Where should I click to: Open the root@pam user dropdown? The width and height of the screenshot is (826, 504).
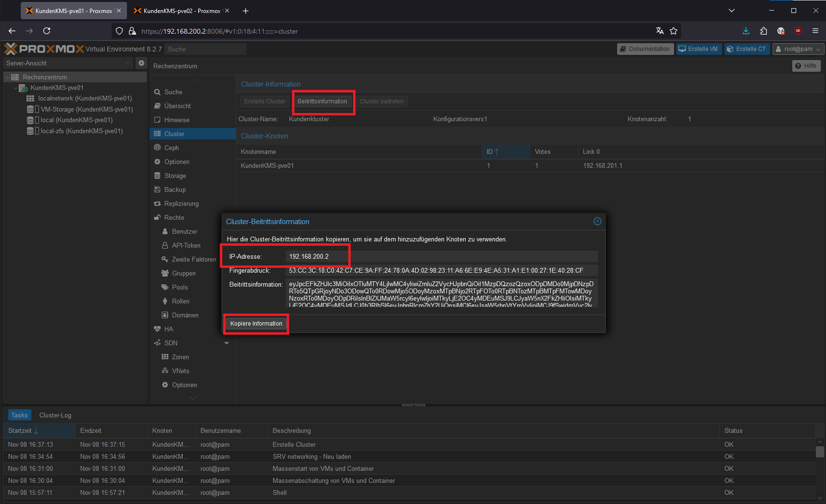pos(798,49)
